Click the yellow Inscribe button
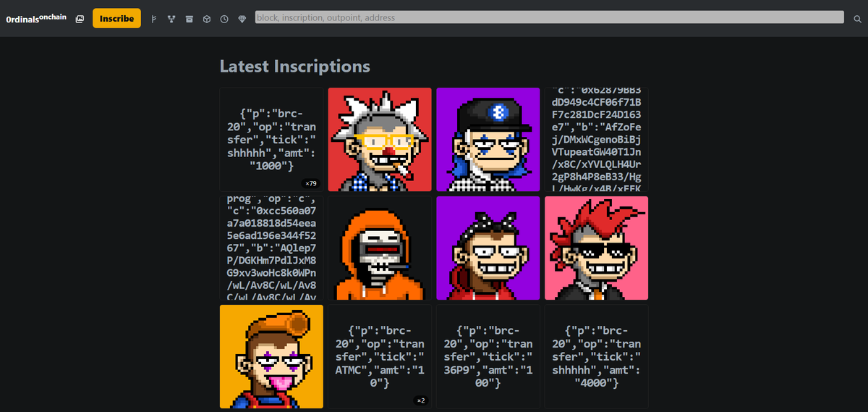The width and height of the screenshot is (868, 412). (116, 18)
